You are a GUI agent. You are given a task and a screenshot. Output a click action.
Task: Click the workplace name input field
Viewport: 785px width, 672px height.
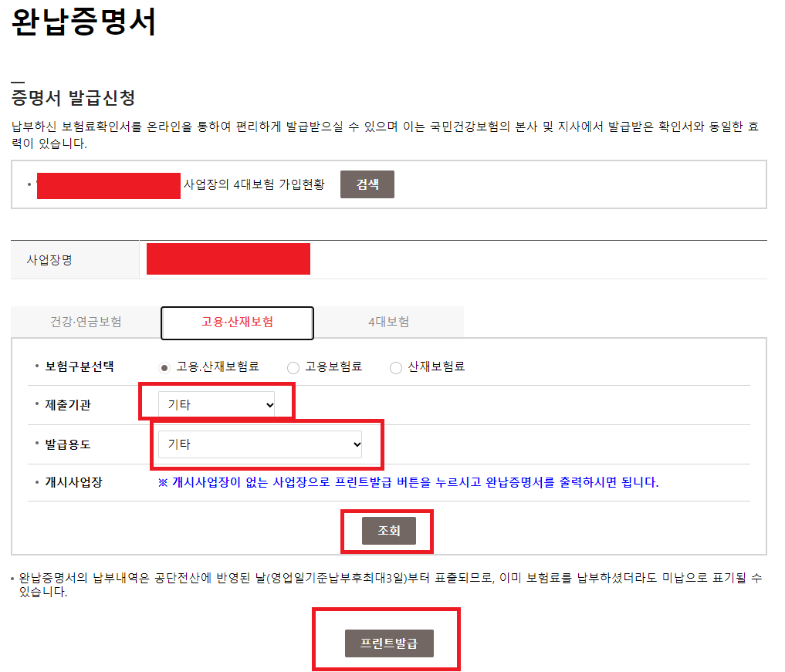click(228, 258)
